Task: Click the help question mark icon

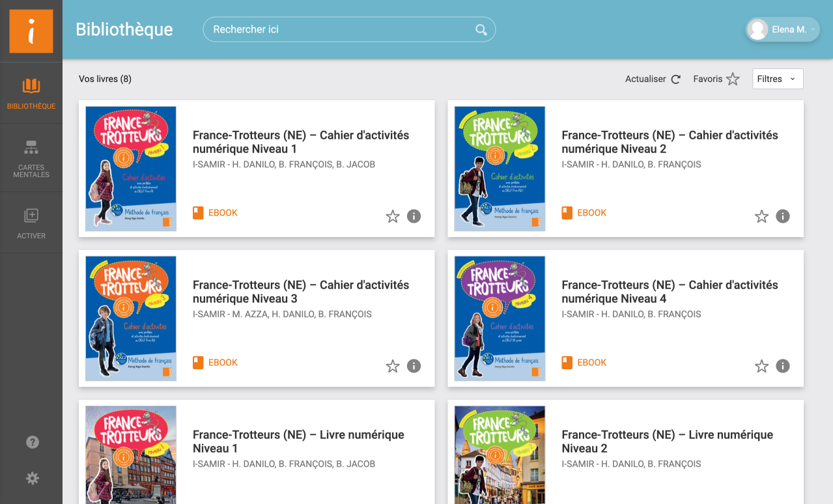Action: pyautogui.click(x=33, y=442)
